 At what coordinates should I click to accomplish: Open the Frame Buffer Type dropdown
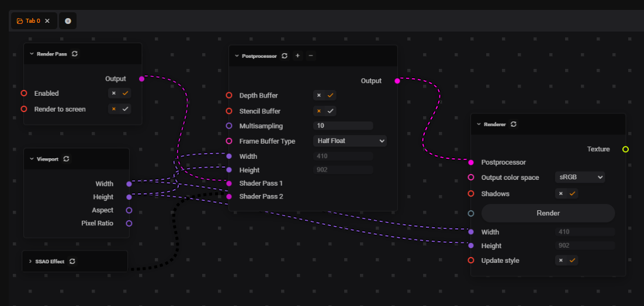350,141
